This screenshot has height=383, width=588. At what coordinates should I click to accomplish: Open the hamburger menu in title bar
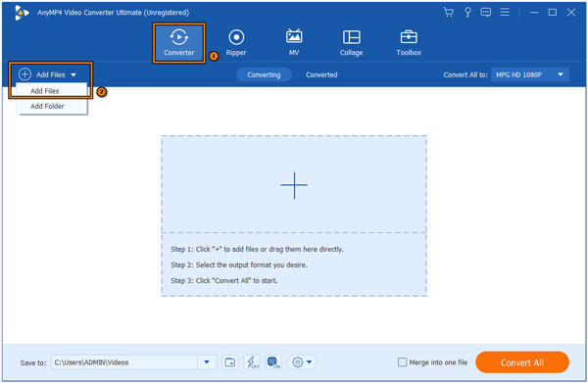click(505, 13)
